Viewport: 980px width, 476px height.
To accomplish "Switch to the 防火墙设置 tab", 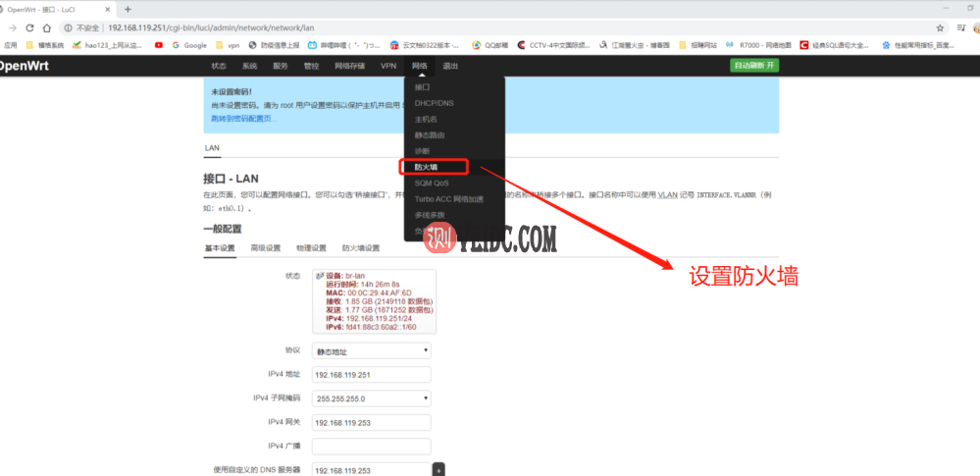I will (361, 248).
